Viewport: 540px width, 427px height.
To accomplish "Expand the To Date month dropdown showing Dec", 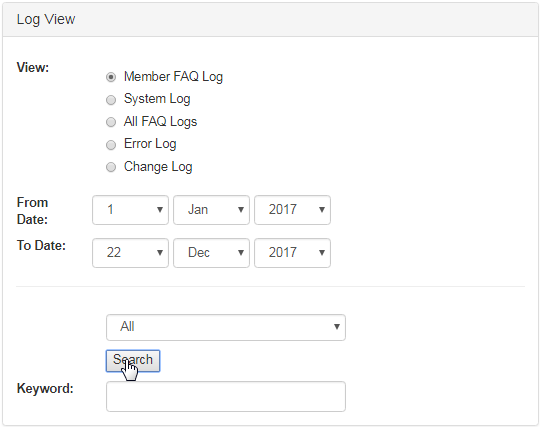I will tap(211, 253).
